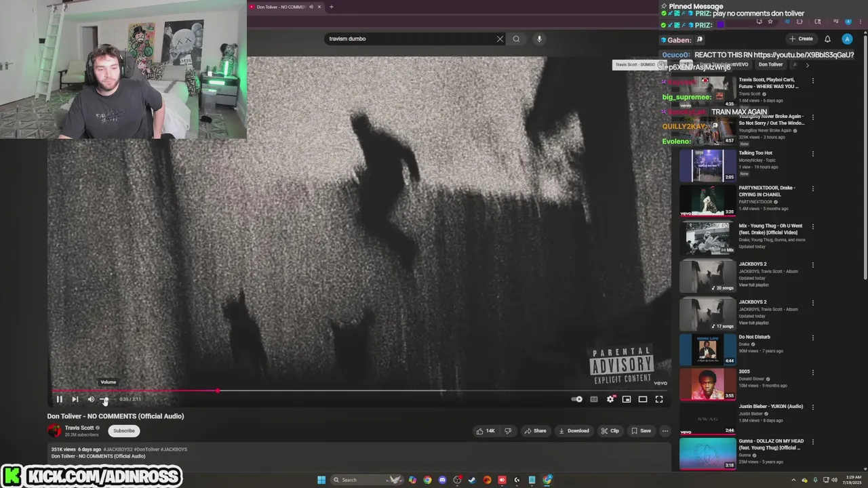Download the video
868x488 pixels.
(574, 430)
